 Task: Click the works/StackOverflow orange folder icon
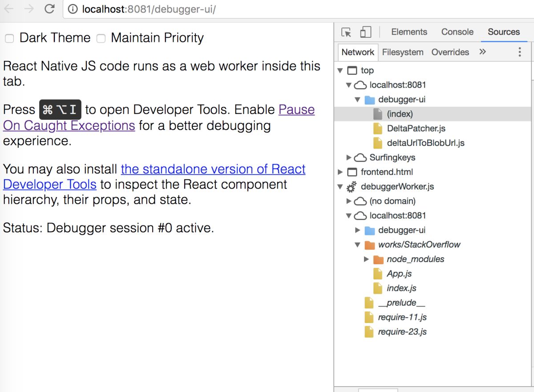[369, 245]
